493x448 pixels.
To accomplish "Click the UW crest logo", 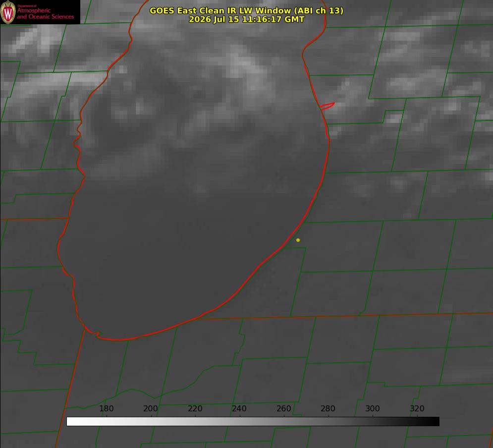I will pyautogui.click(x=8, y=12).
